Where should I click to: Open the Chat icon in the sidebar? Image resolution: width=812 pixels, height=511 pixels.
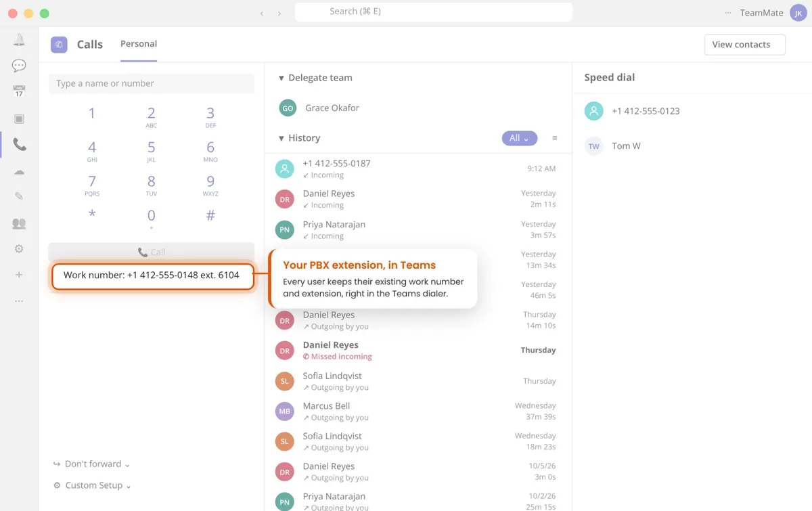pos(19,66)
